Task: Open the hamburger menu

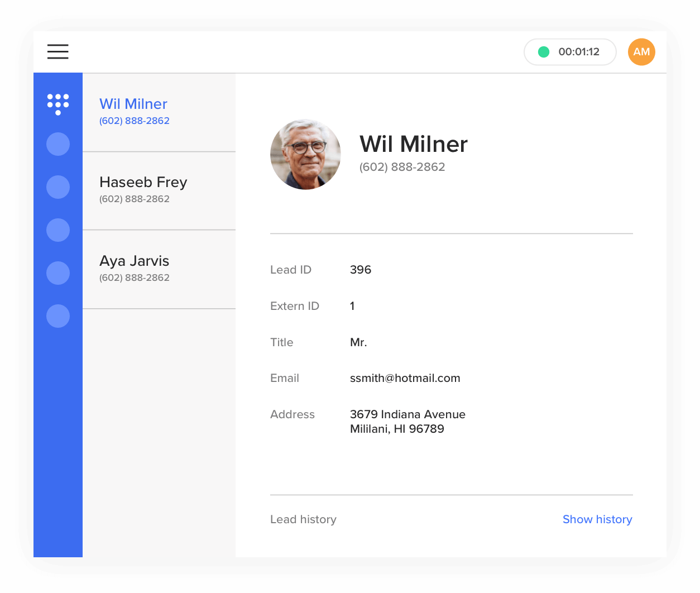Action: 58,52
